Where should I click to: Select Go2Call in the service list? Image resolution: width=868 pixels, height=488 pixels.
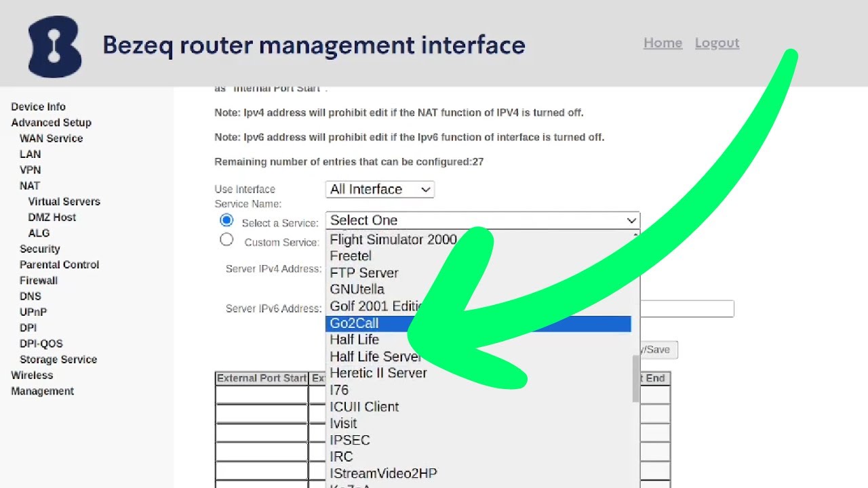[479, 323]
